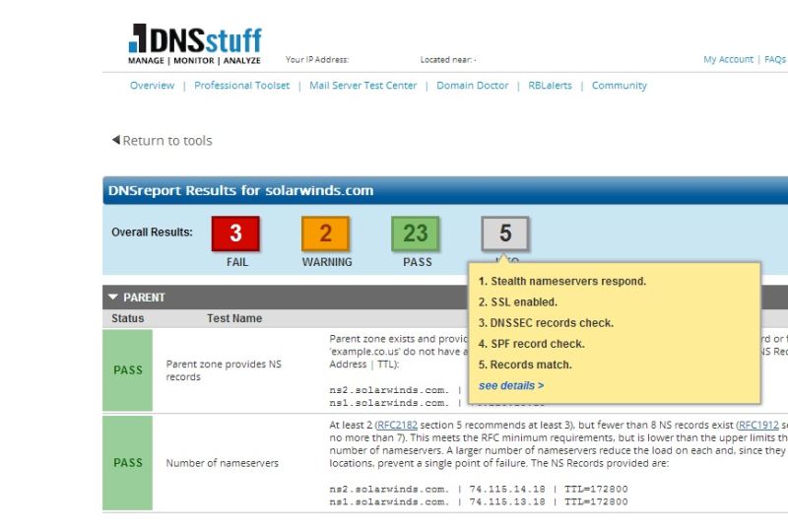Select 'SSL enabled.' tooltip item

pos(518,302)
